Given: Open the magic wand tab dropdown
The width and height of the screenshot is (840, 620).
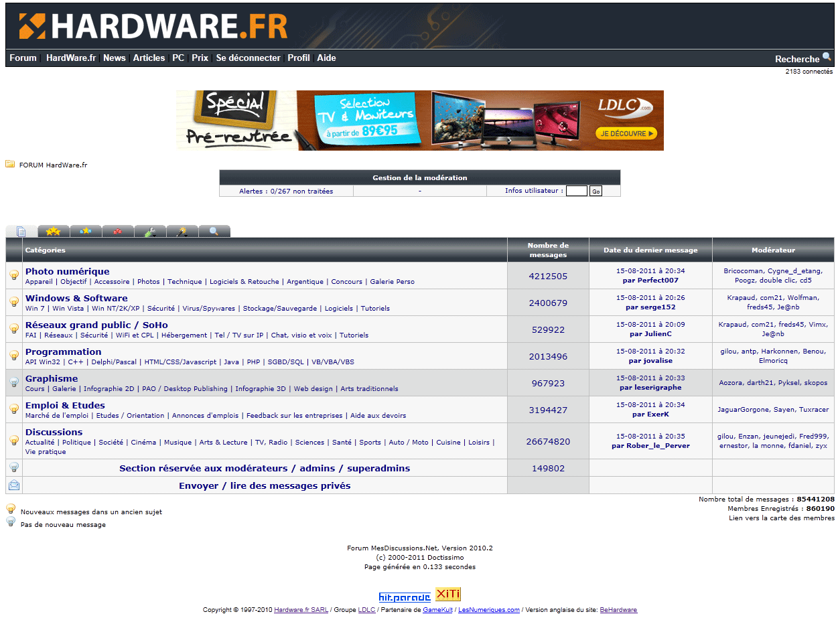Looking at the screenshot, I should pyautogui.click(x=182, y=231).
